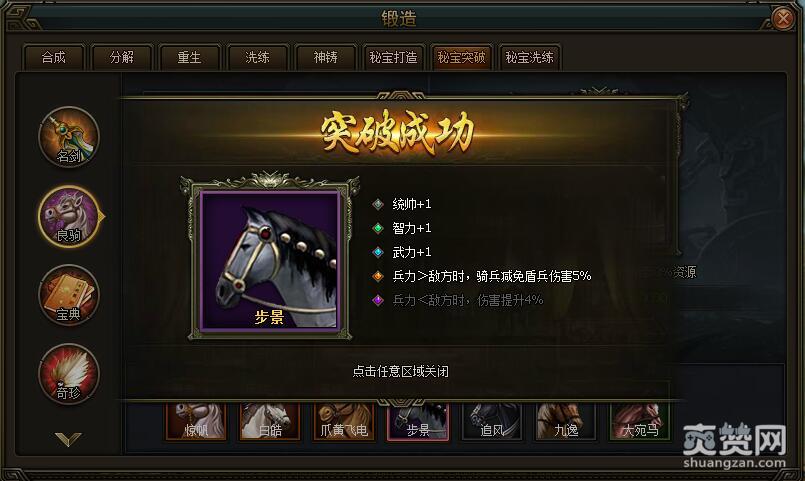Pick the 惊帆 horse thumbnail

tap(196, 421)
